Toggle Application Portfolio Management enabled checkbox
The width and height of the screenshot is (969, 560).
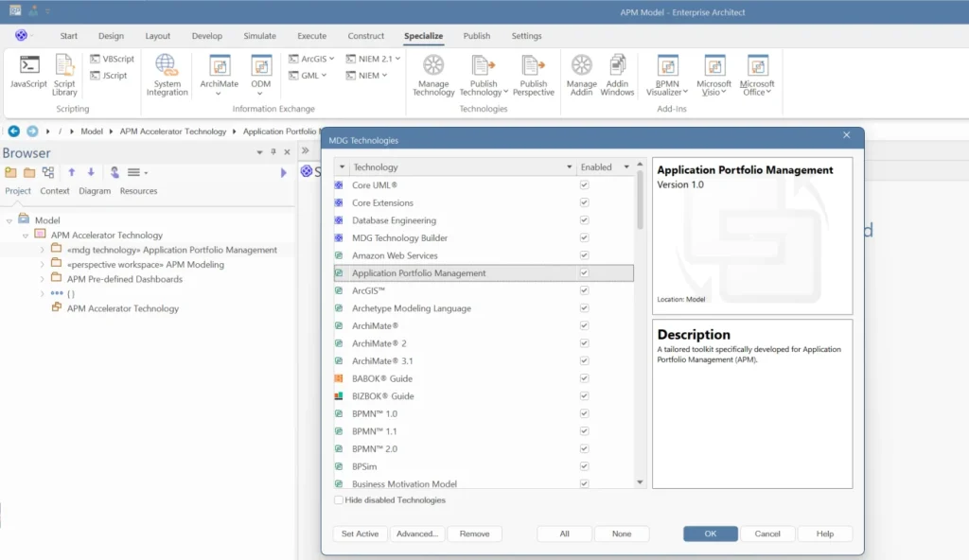[x=584, y=272]
